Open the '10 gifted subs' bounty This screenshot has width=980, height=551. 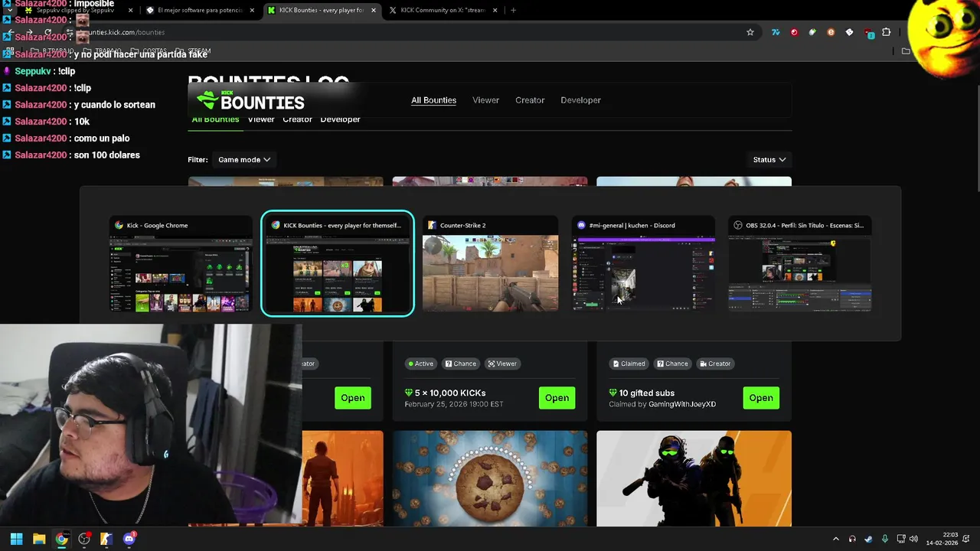pos(761,398)
